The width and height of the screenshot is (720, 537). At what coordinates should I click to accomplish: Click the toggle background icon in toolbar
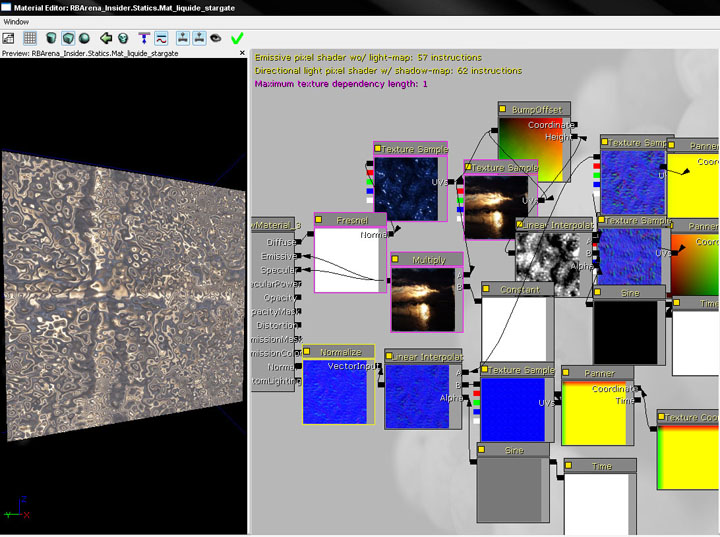[x=9, y=38]
